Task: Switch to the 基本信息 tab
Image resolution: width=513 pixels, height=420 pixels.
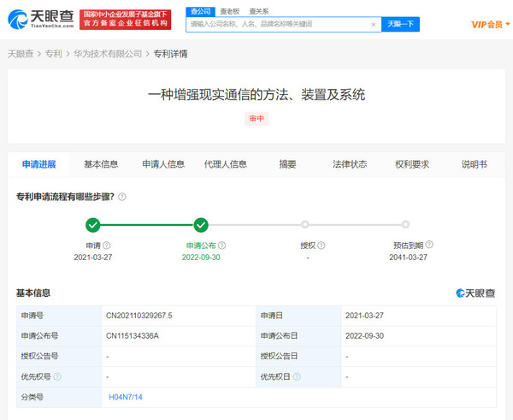Action: click(101, 164)
